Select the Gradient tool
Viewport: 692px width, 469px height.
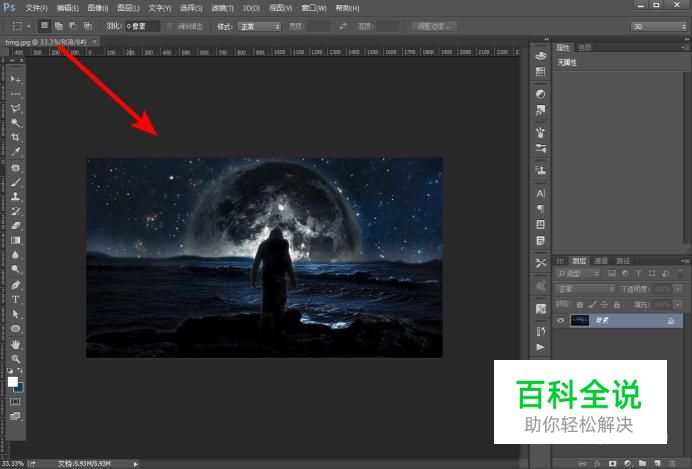point(15,240)
